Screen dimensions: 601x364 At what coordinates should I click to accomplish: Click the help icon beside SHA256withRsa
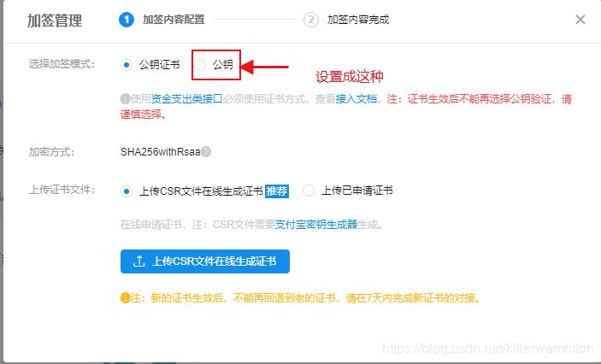(x=206, y=152)
